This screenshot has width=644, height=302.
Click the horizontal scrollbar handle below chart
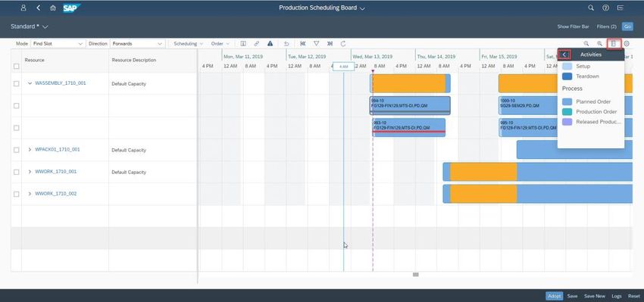coord(416,275)
